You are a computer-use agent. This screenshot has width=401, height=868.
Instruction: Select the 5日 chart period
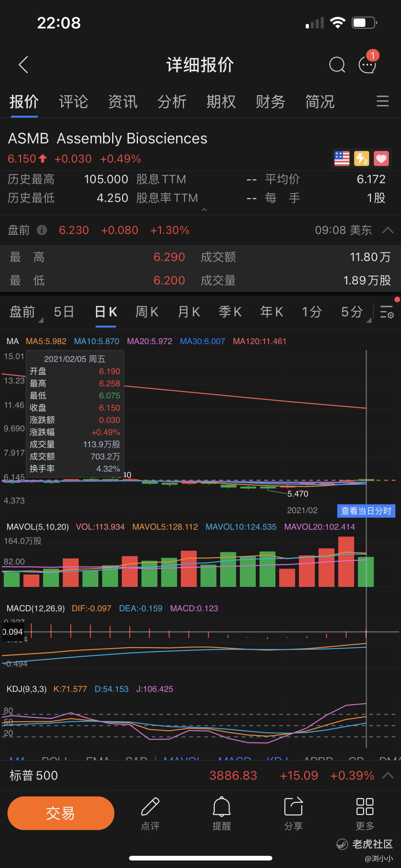click(64, 312)
